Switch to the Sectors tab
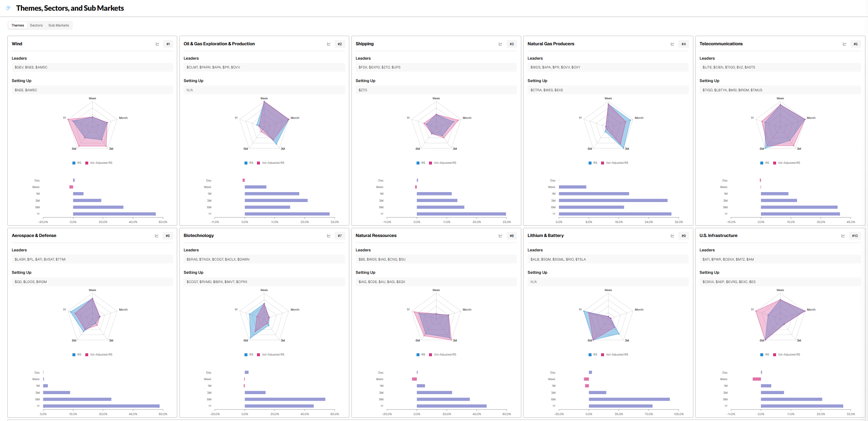Viewport: 868px width, 421px height. pyautogui.click(x=36, y=25)
